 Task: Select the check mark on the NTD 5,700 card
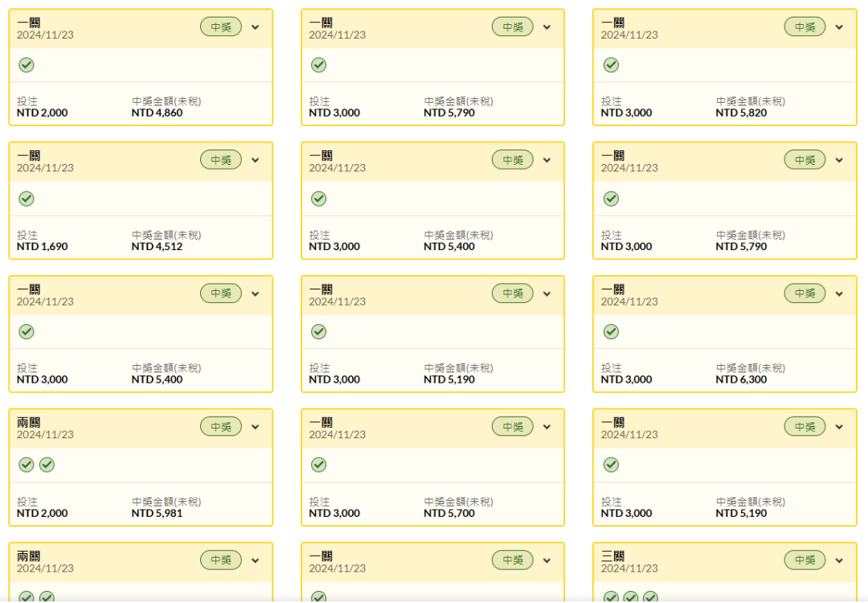coord(319,465)
